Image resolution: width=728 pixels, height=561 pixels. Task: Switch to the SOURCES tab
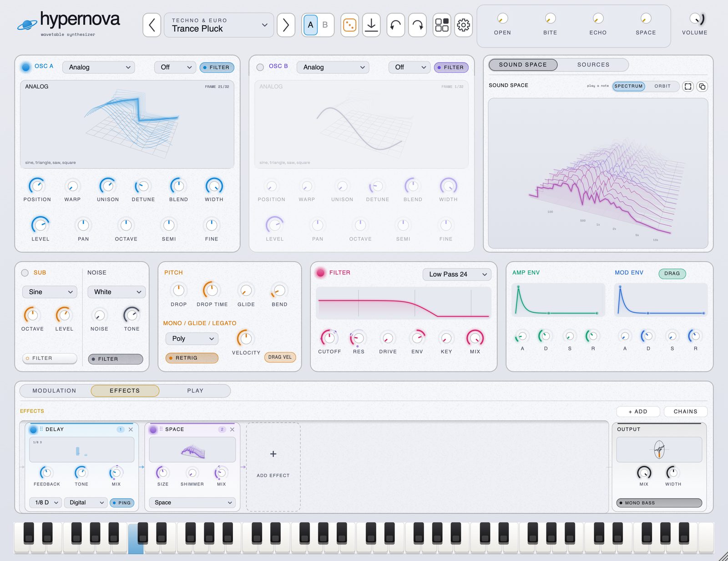(593, 65)
